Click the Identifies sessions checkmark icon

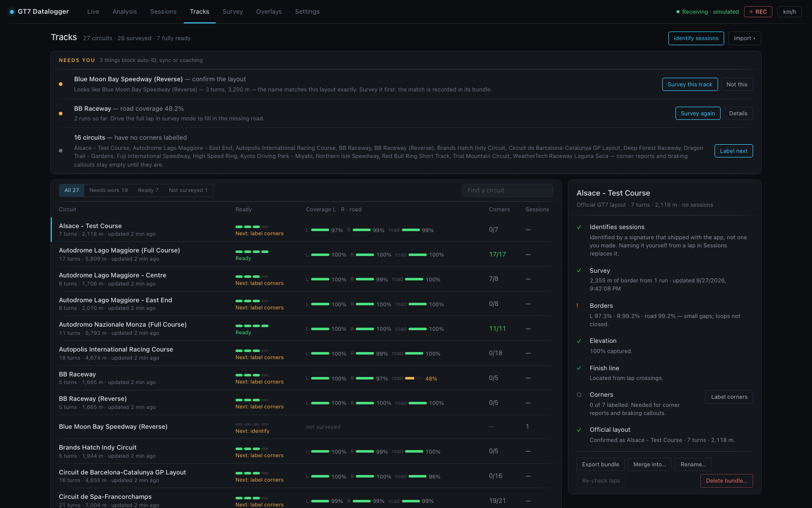(579, 227)
